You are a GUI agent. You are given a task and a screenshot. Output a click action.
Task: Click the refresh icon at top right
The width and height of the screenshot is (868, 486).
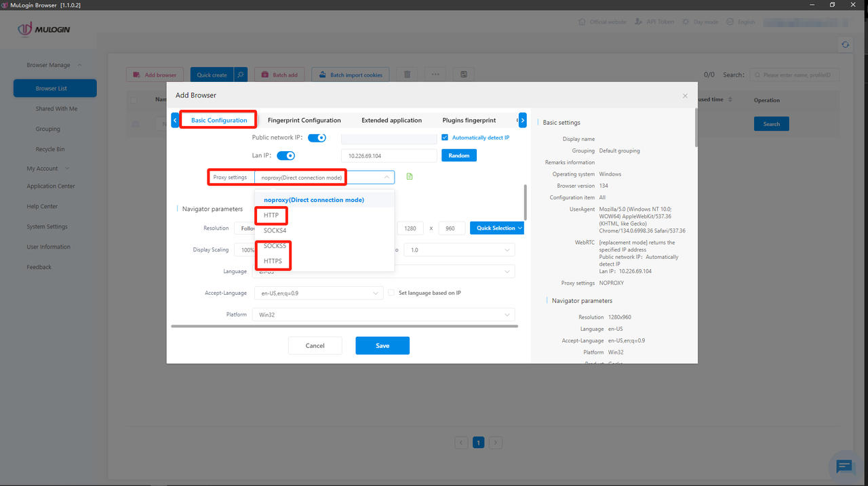[x=845, y=45]
